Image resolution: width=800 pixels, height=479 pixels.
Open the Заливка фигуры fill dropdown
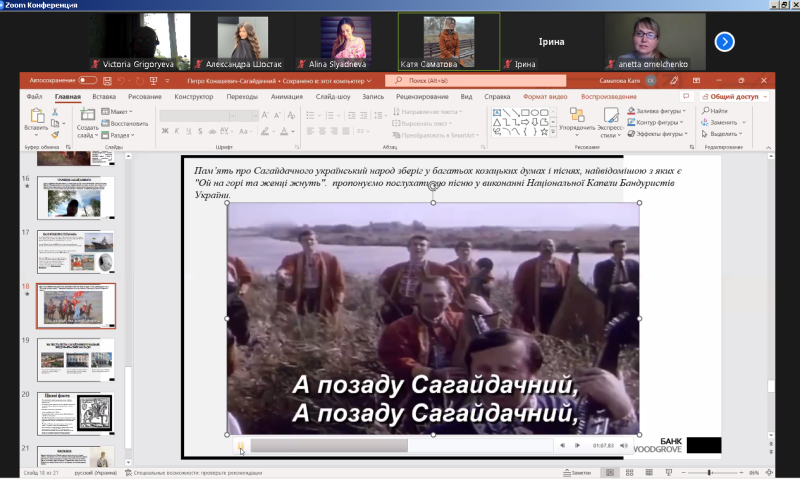tap(659, 110)
